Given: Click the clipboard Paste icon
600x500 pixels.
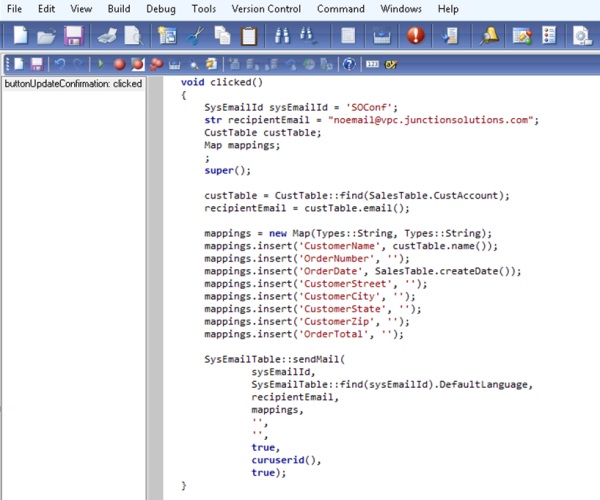Looking at the screenshot, I should pyautogui.click(x=248, y=37).
